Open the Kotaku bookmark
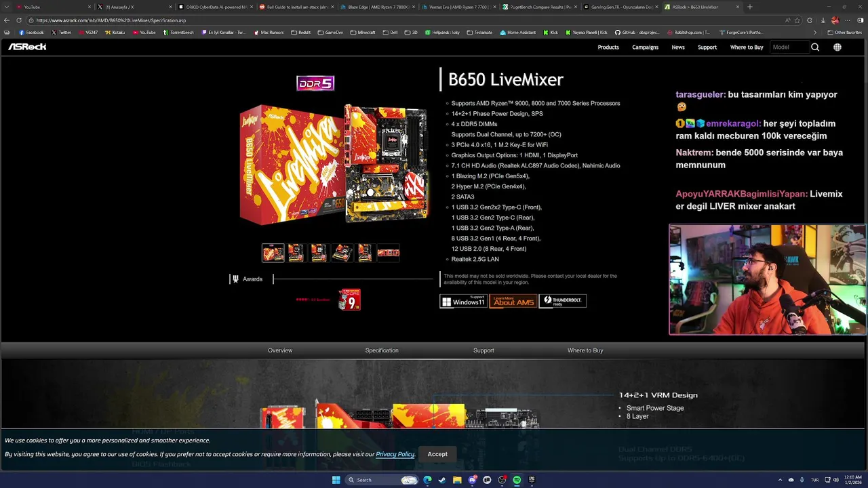868x488 pixels. point(115,33)
